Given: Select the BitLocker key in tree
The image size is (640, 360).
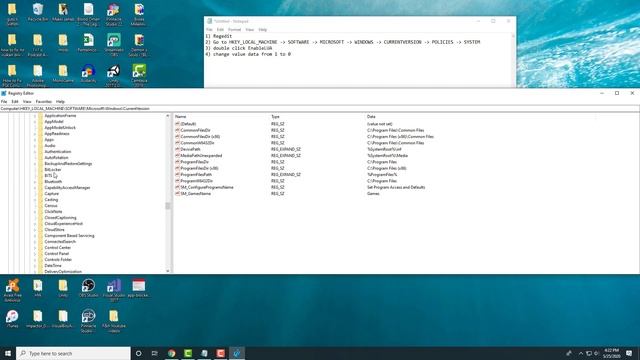Looking at the screenshot, I should [x=53, y=169].
